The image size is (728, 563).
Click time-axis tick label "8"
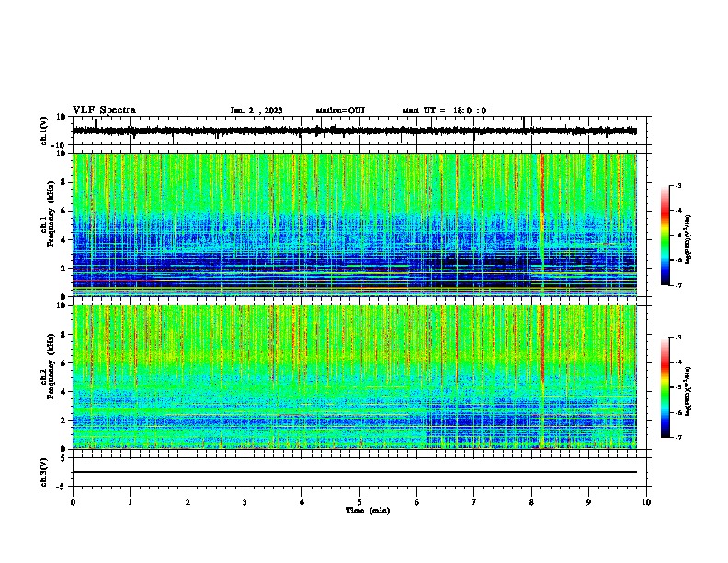pyautogui.click(x=531, y=502)
